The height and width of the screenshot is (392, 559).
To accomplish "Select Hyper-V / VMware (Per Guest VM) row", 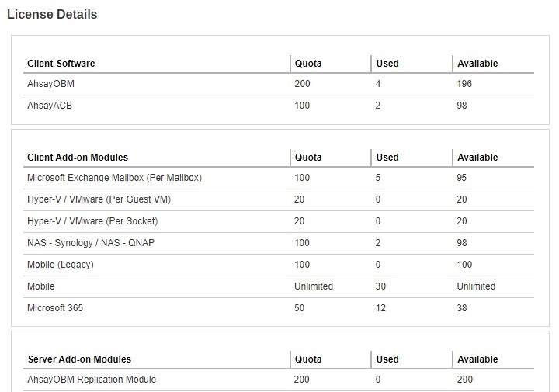I will (99, 199).
